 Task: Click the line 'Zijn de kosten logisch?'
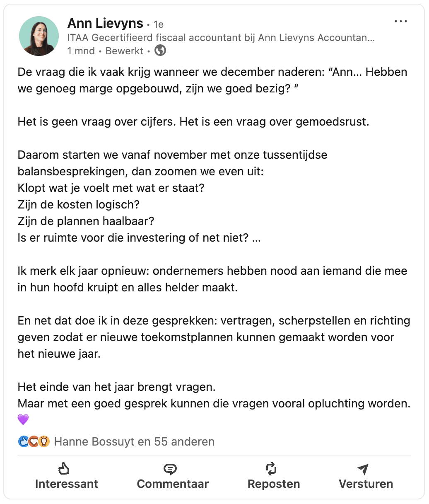79,205
